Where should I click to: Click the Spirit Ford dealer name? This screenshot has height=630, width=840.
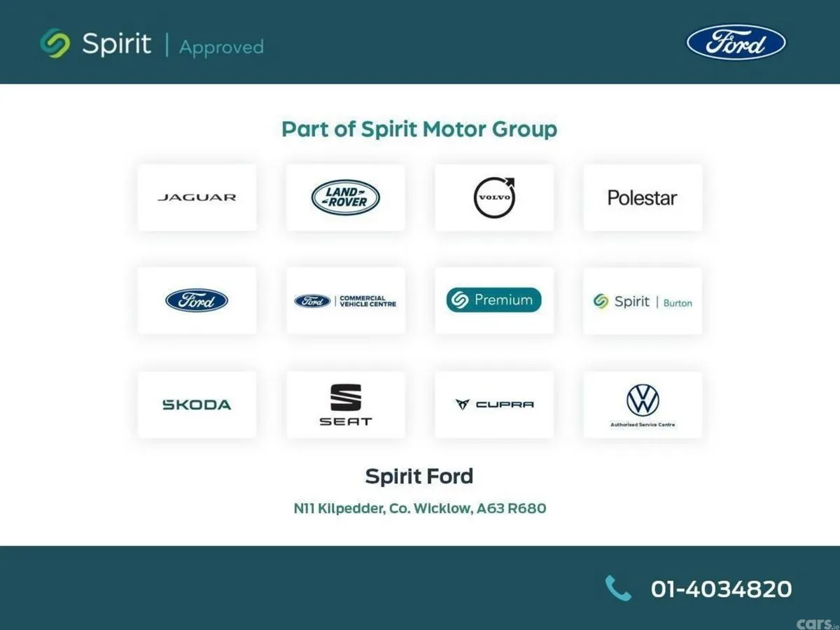tap(419, 476)
